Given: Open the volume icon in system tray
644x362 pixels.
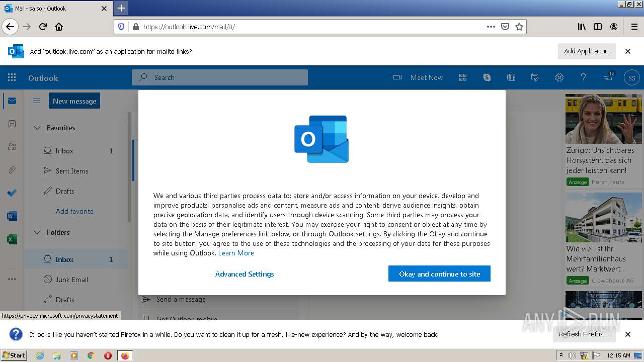Looking at the screenshot, I should pos(572,355).
